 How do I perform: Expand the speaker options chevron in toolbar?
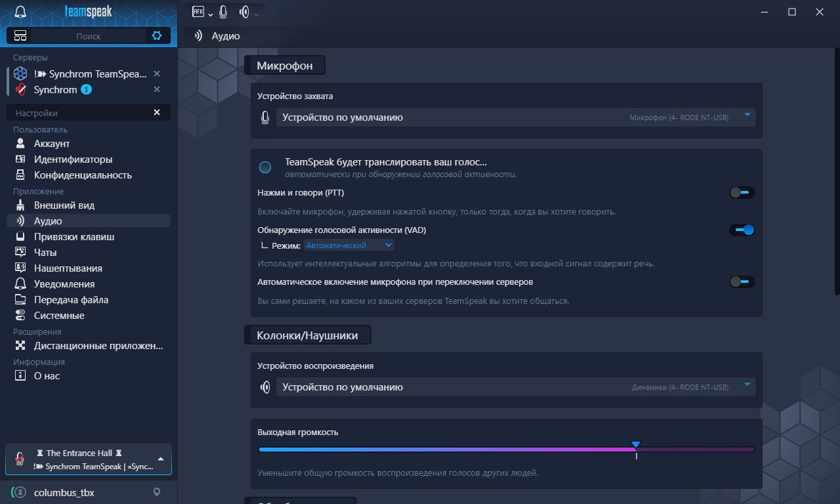(257, 14)
